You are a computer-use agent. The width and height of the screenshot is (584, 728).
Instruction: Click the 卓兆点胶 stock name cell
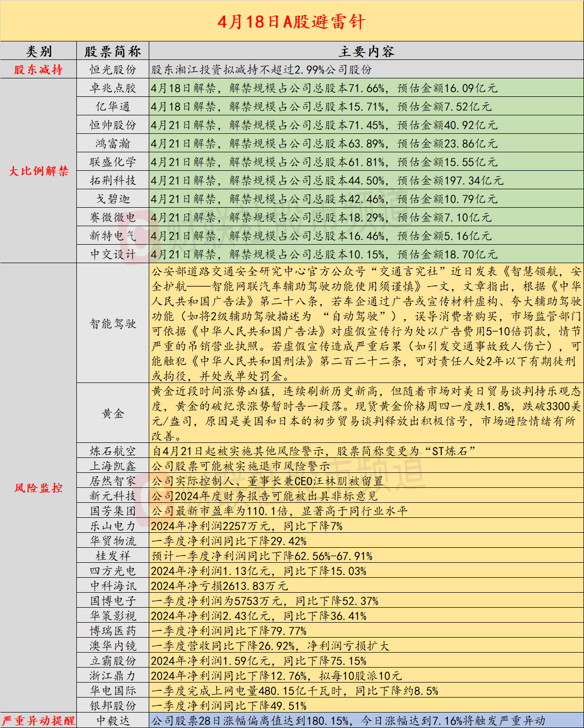[113, 88]
